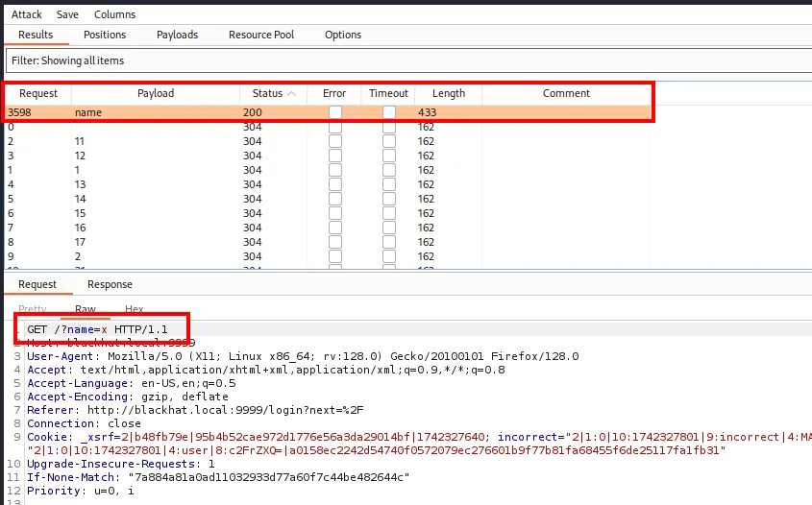Click the Filter: Showing all items bar
Viewport: 812px width, 505px height.
(x=408, y=60)
